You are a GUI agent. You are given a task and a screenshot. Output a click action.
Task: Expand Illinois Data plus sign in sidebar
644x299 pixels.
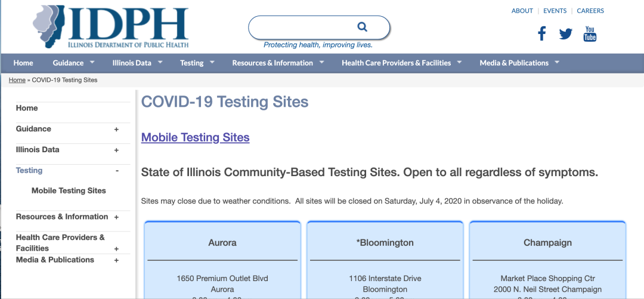pyautogui.click(x=116, y=150)
